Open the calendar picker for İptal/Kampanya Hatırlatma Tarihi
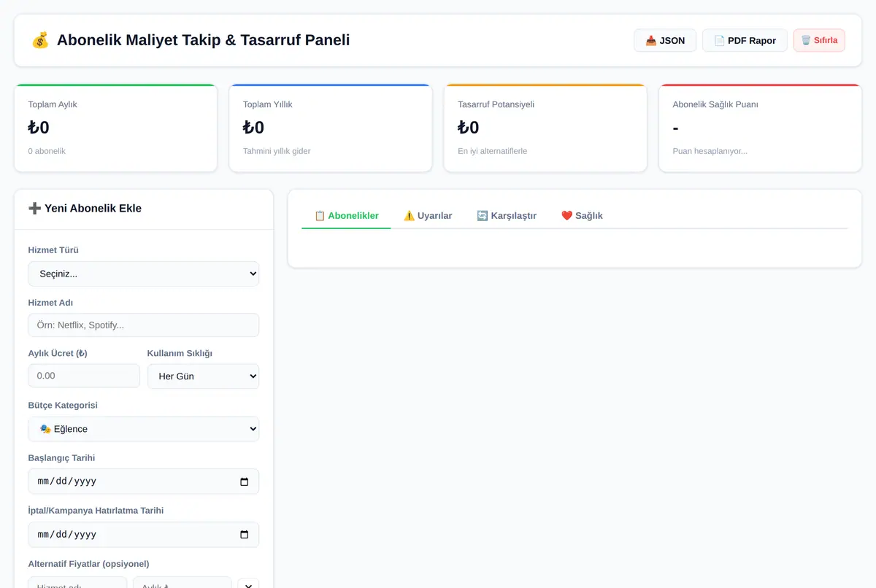Image resolution: width=876 pixels, height=588 pixels. [x=245, y=534]
